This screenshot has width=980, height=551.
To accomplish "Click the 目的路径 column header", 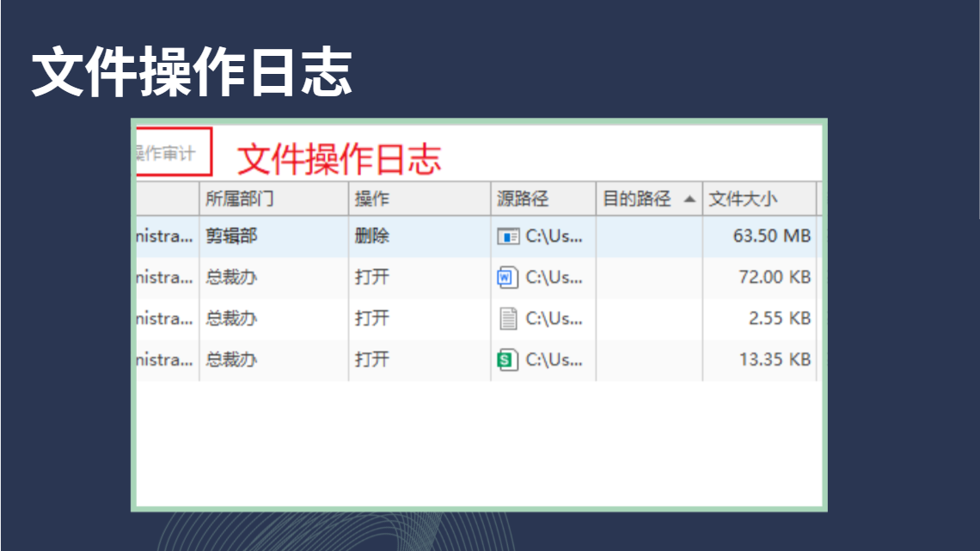I will 649,199.
